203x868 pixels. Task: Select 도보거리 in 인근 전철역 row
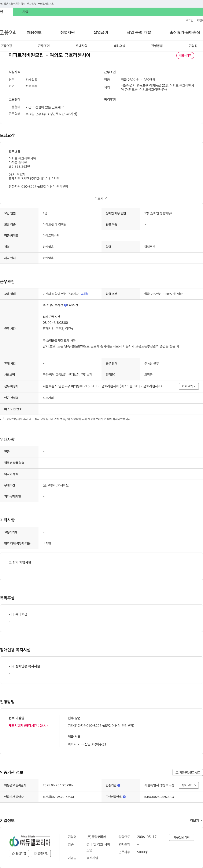coord(48,398)
